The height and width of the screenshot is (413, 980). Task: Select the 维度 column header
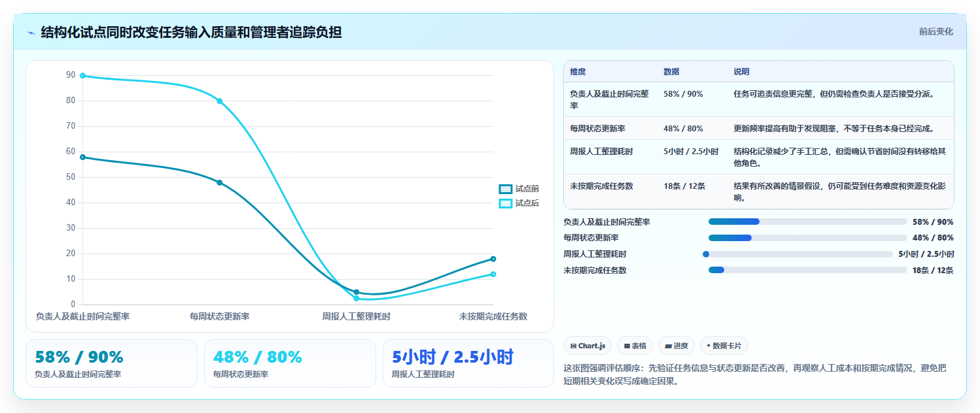click(x=578, y=72)
